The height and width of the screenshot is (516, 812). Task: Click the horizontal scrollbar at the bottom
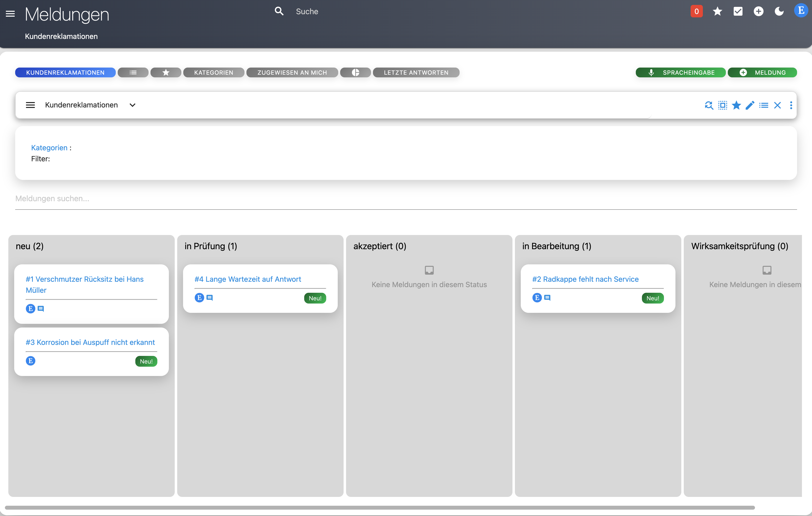[379, 508]
